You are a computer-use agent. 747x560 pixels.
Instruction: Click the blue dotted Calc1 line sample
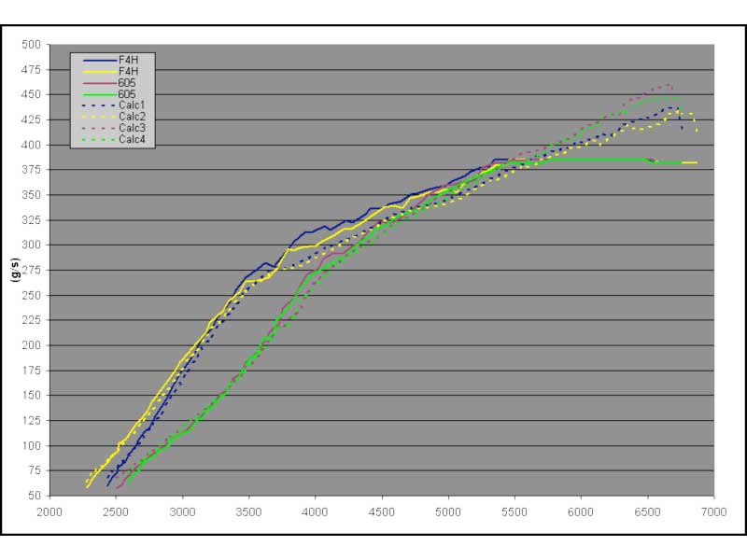pos(93,105)
